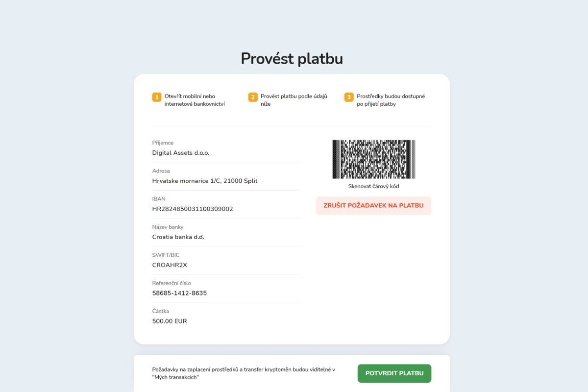Click the amount 500.00 EUR
The height and width of the screenshot is (392, 588).
point(170,321)
